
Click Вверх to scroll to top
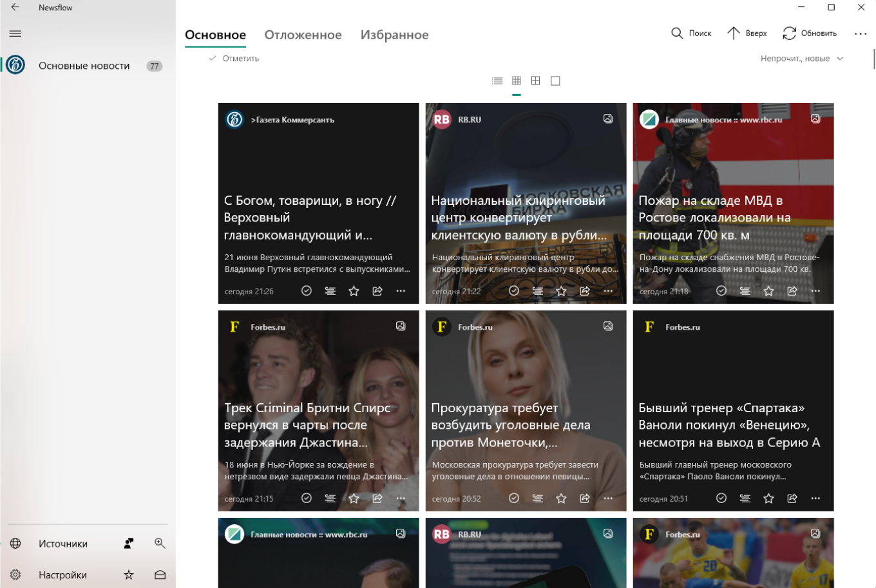point(747,33)
